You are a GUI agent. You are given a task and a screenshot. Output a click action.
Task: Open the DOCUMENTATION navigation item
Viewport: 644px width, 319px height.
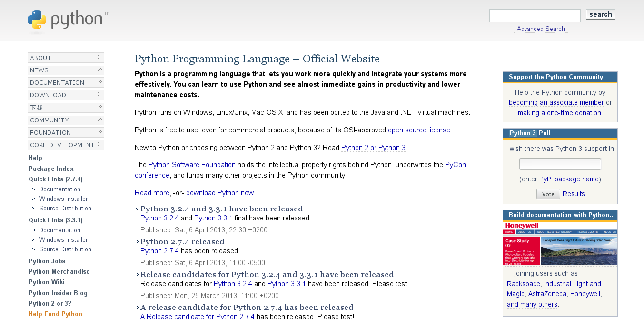tap(66, 82)
